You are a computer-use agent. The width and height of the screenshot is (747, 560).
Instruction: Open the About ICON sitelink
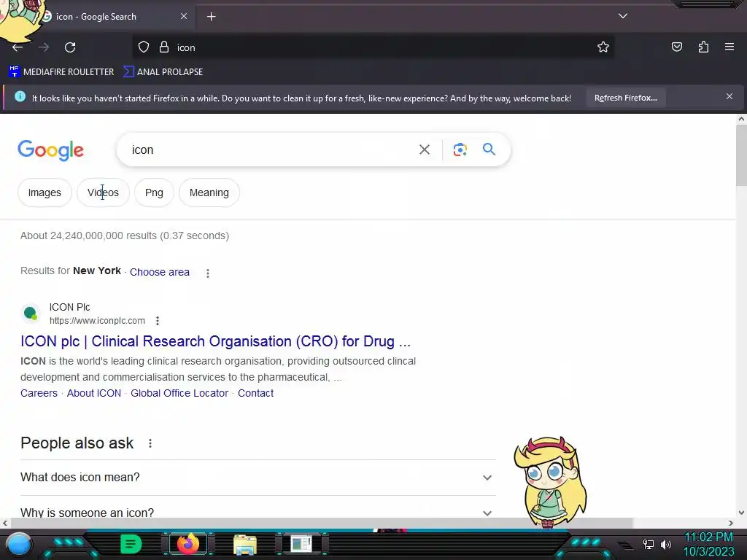pos(94,393)
